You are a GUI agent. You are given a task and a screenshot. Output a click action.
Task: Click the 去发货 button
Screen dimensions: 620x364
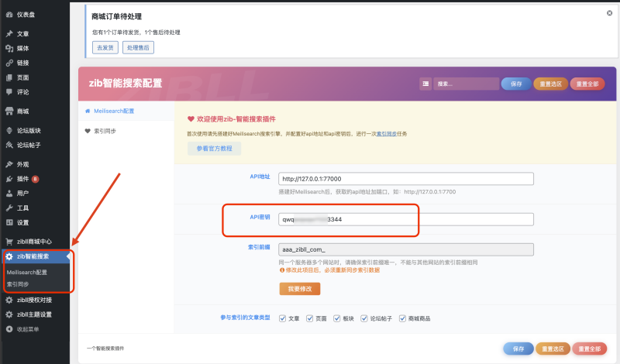click(105, 47)
